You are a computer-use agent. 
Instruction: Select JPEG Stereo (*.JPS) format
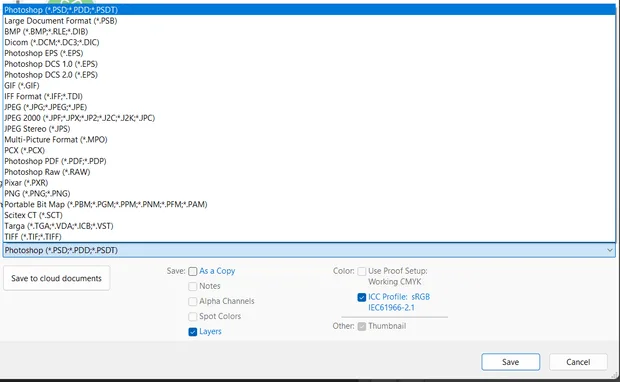[x=309, y=129]
